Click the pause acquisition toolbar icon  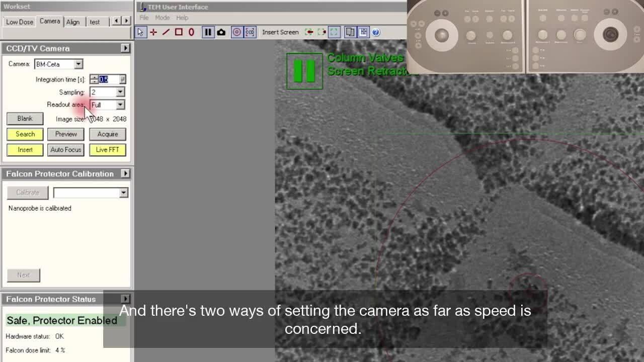(x=208, y=32)
